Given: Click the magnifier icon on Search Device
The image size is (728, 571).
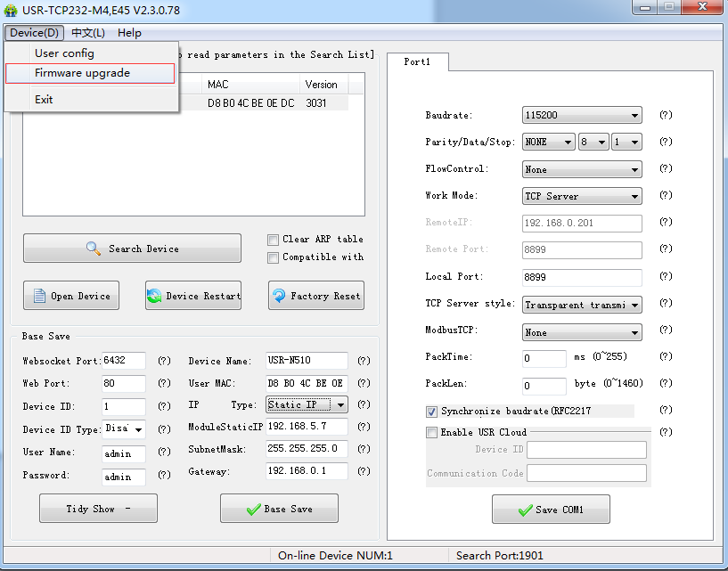Looking at the screenshot, I should click(94, 249).
